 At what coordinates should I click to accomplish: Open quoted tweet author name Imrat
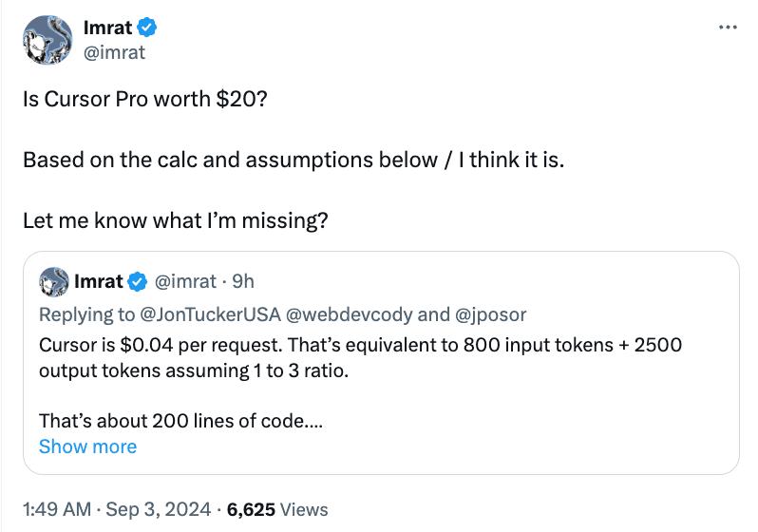[99, 281]
